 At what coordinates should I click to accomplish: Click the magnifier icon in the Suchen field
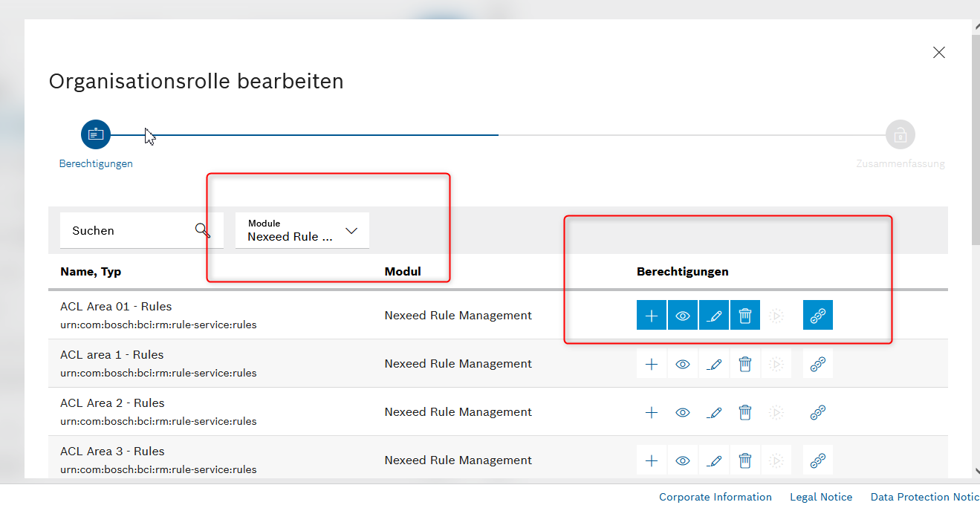coord(201,230)
